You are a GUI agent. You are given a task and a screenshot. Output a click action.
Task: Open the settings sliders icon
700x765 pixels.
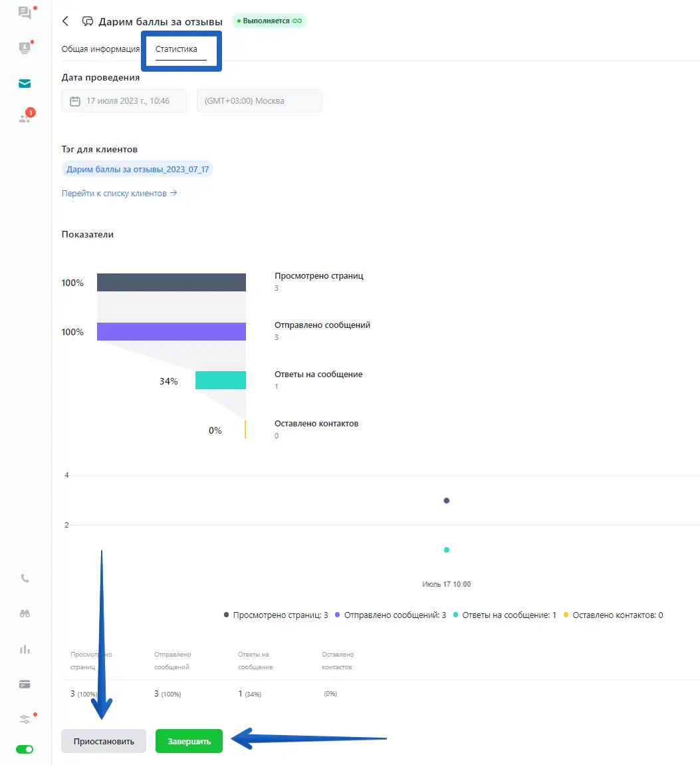[x=25, y=719]
